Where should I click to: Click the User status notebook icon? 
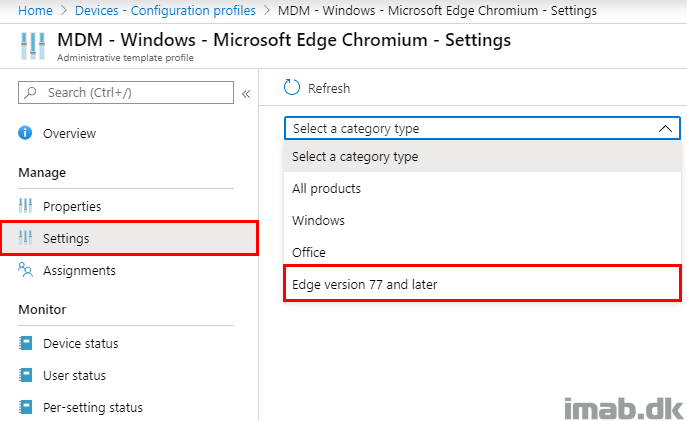(25, 375)
